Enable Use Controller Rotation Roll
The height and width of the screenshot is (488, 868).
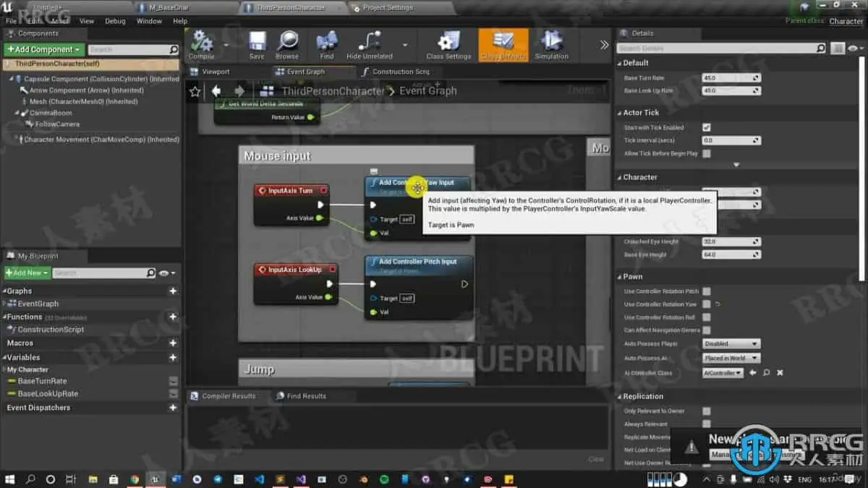[707, 317]
